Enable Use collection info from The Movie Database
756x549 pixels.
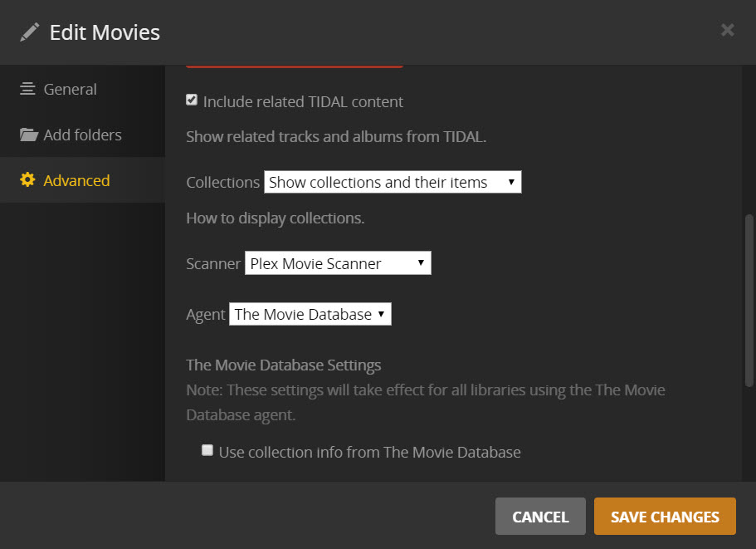[x=207, y=451]
